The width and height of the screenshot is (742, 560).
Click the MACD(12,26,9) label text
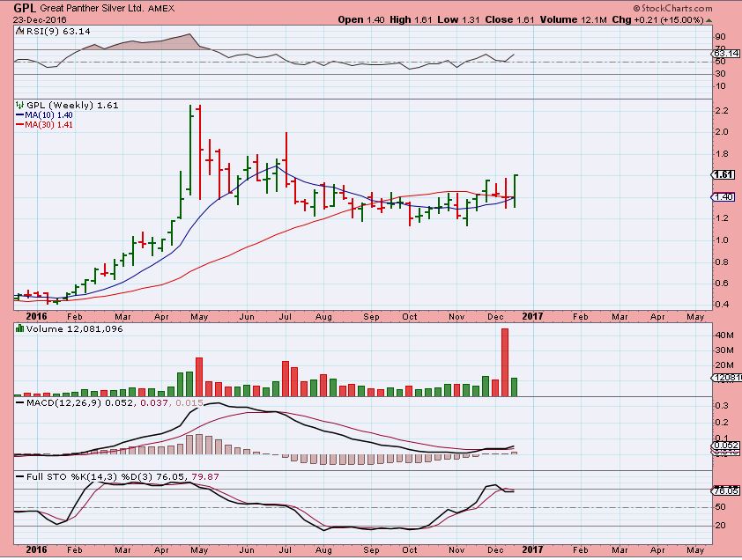63,403
